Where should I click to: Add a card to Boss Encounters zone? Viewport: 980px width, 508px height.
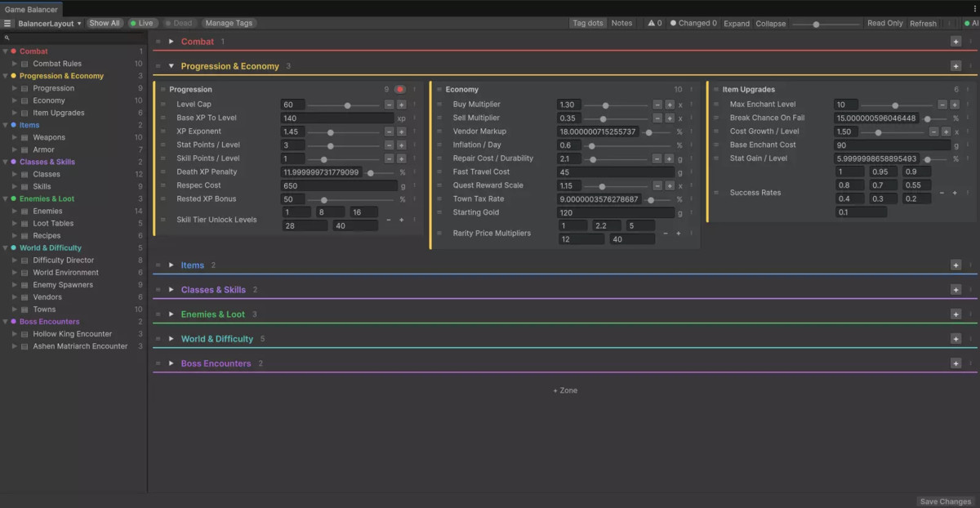(x=955, y=363)
